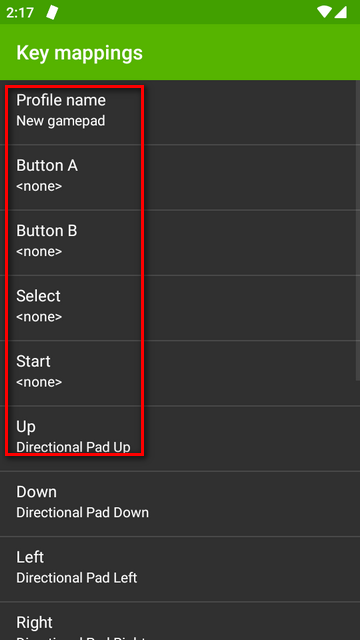Tap the SD card notification icon
The height and width of the screenshot is (640, 360).
point(52,12)
